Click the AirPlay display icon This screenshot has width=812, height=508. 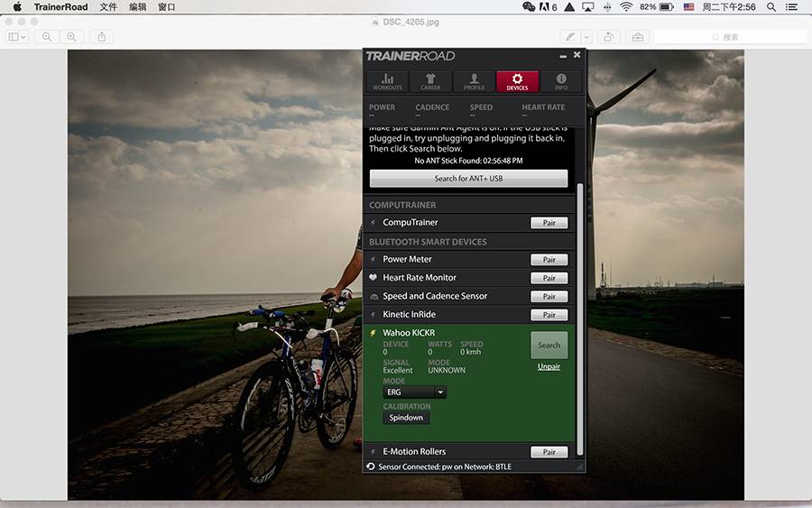tap(587, 6)
